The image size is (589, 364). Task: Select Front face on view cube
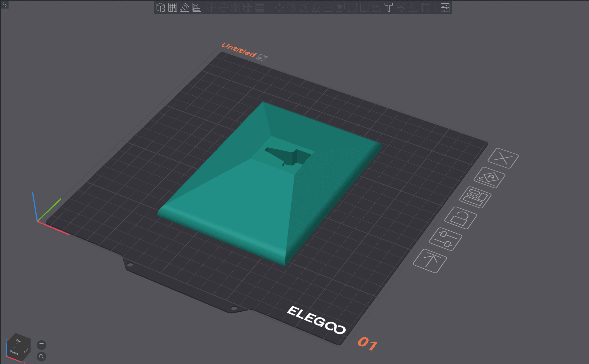click(x=14, y=352)
